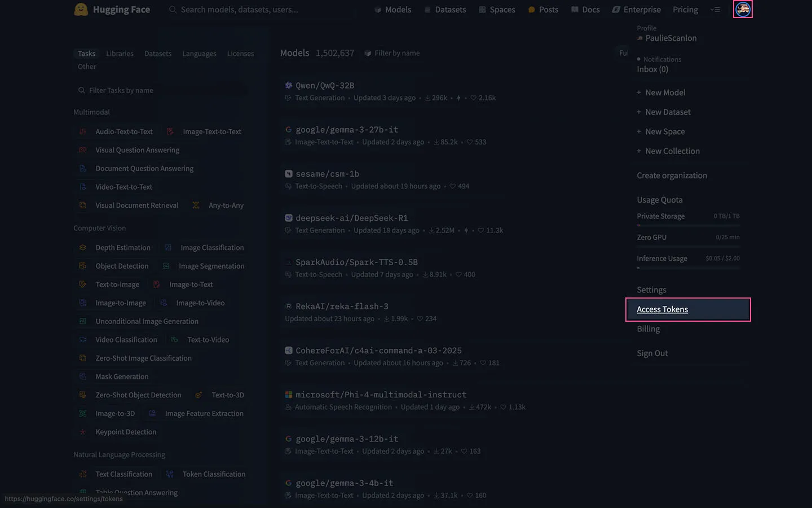The height and width of the screenshot is (508, 812).
Task: Click the Visual Question Answering task icon
Action: (83, 150)
